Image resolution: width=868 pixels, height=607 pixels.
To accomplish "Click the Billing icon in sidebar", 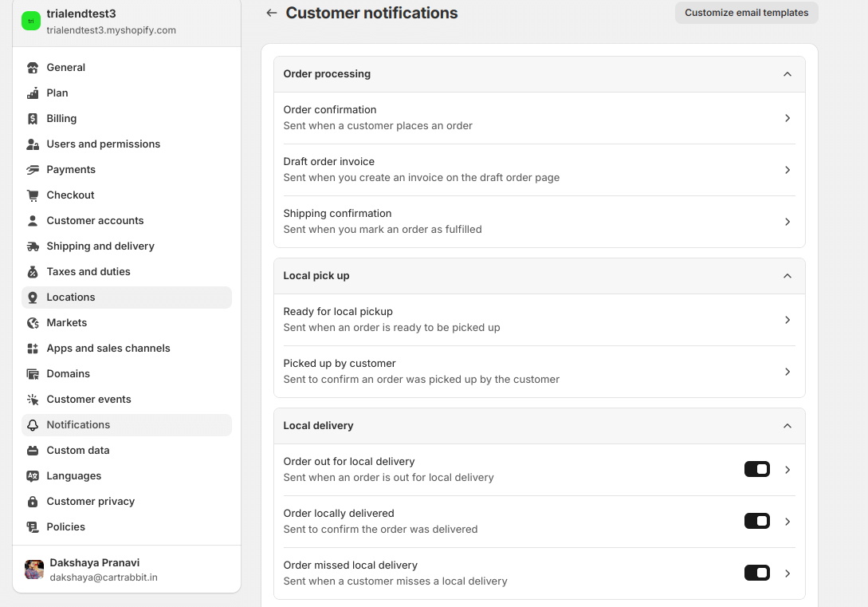I will point(33,119).
